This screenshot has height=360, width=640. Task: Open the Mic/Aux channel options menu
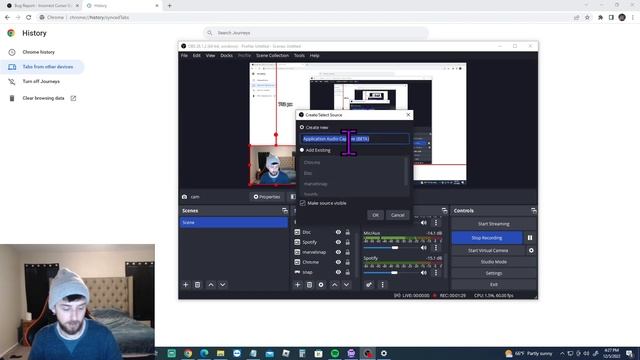(x=436, y=247)
